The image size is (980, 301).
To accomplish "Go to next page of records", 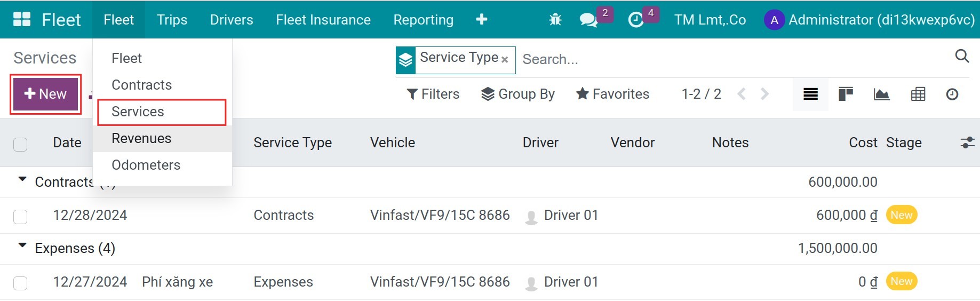I will 764,94.
